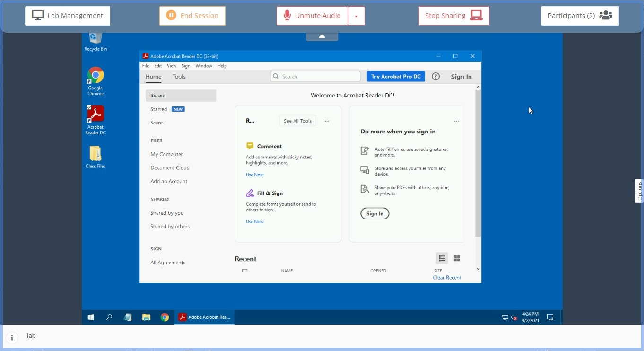Launch Chrome from the taskbar
Viewport: 644px width, 351px height.
[165, 317]
